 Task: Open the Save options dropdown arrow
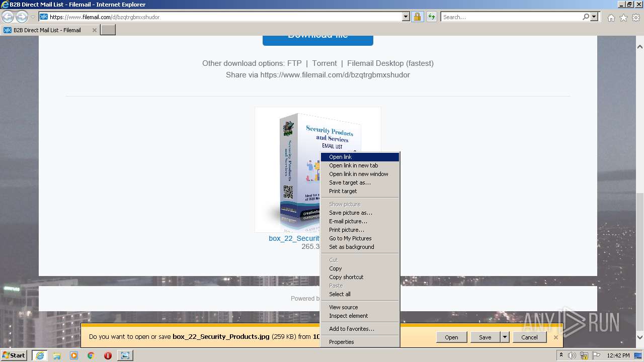coord(505,337)
